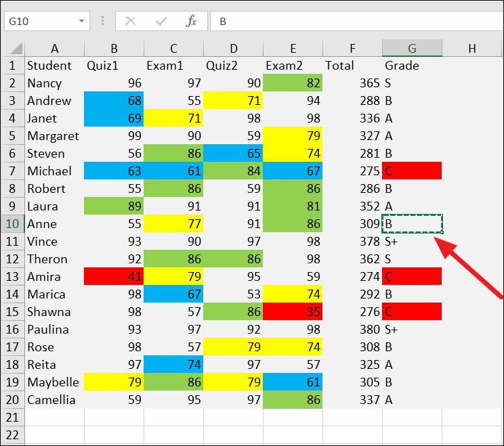The image size is (504, 446).
Task: Click Rose's grade B cell
Action: point(412,347)
